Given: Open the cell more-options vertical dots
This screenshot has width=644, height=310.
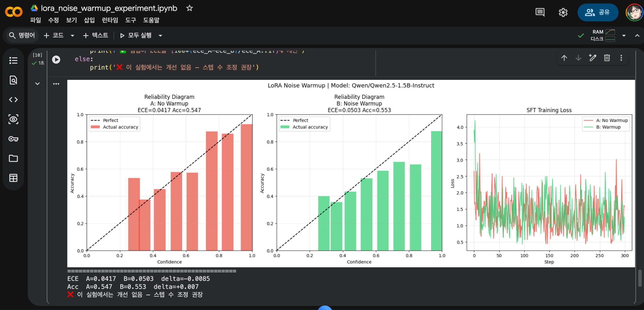Looking at the screenshot, I should [621, 58].
